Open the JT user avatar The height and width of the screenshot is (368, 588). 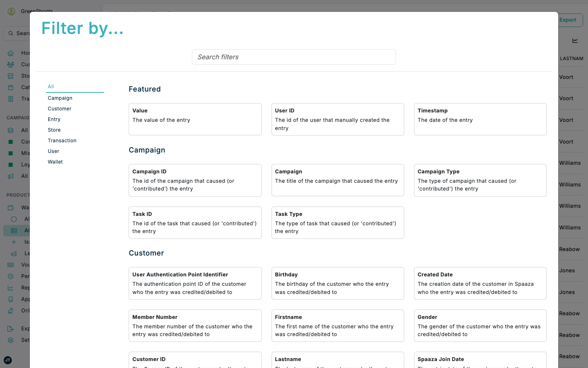[x=7, y=360]
